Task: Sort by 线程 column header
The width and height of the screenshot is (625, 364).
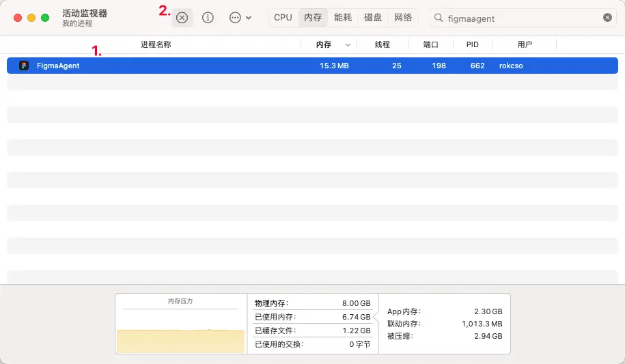Action: tap(383, 44)
